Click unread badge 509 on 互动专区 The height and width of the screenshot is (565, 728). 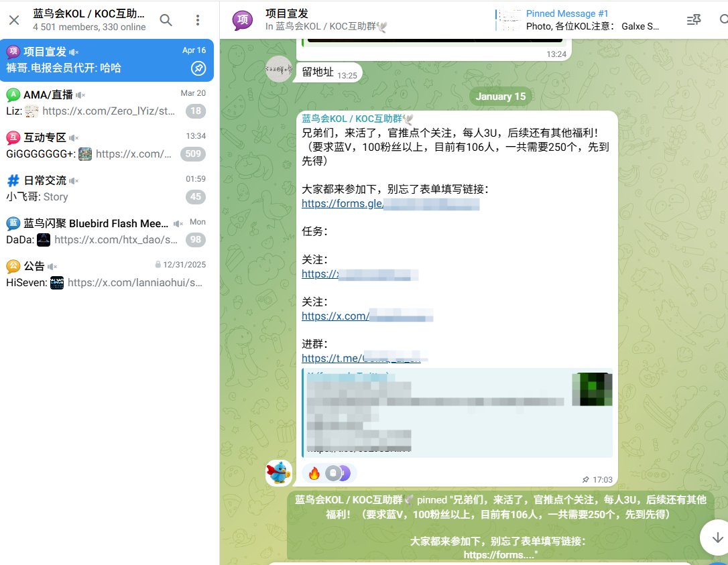193,153
